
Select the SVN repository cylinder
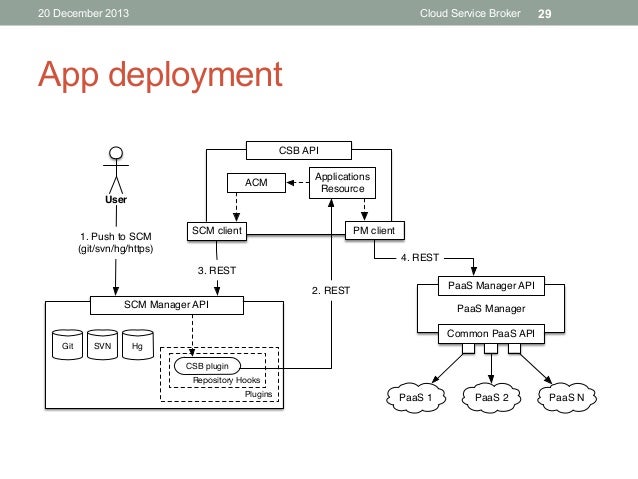[102, 345]
